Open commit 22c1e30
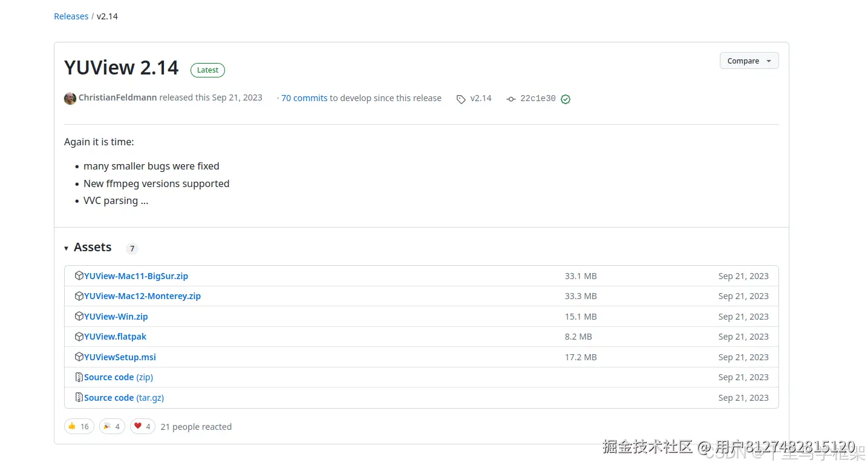868x468 pixels. pyautogui.click(x=538, y=98)
